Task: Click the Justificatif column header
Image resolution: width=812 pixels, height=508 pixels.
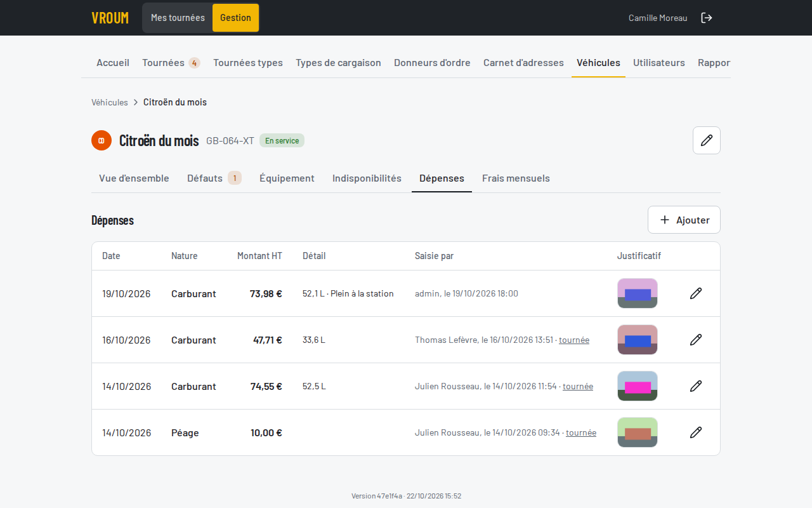Action: (x=639, y=256)
